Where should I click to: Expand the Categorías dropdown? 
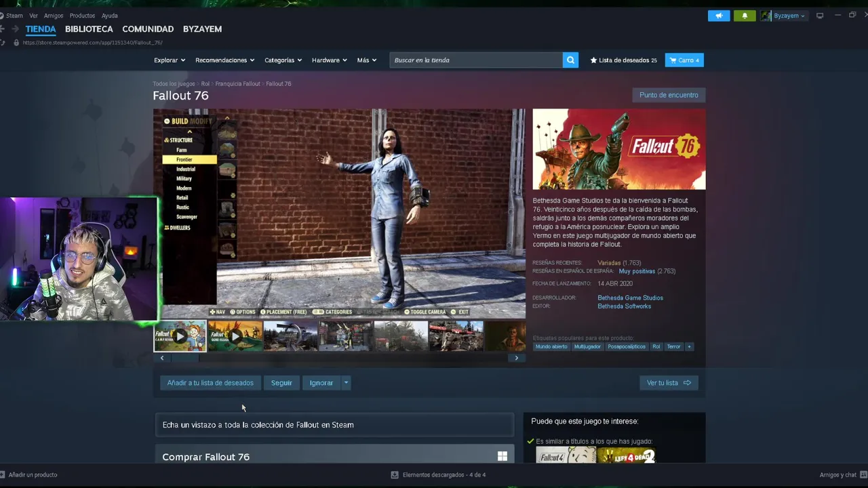coord(283,60)
